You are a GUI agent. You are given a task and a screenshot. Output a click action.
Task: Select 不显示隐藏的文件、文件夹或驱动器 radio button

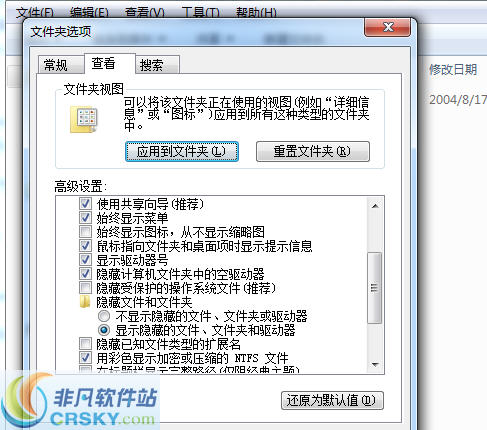104,316
